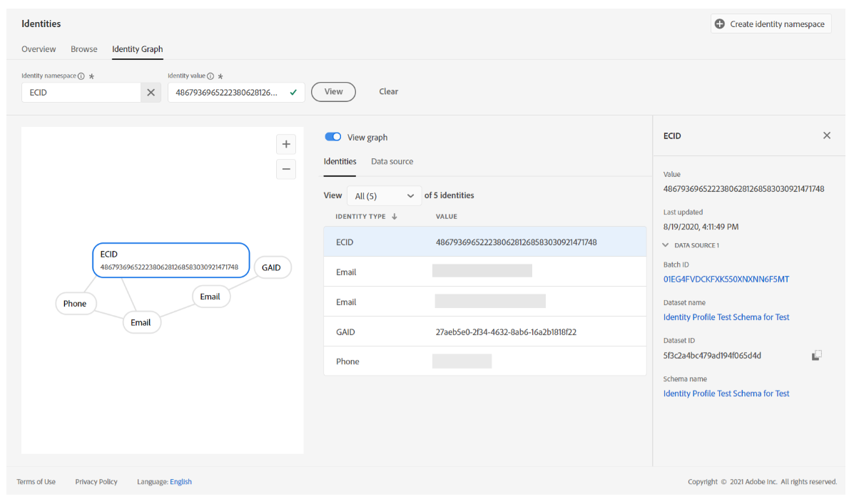Click the View button
The width and height of the screenshot is (854, 504).
pos(333,91)
